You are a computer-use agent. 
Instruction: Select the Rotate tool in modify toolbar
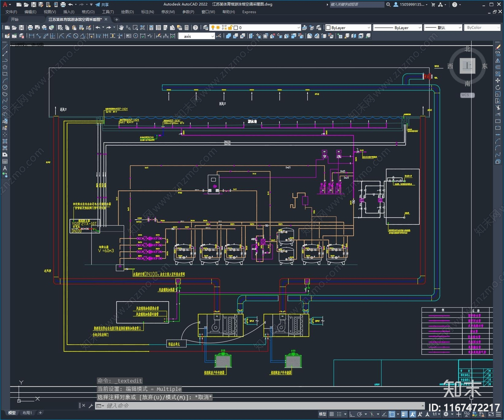[498, 88]
